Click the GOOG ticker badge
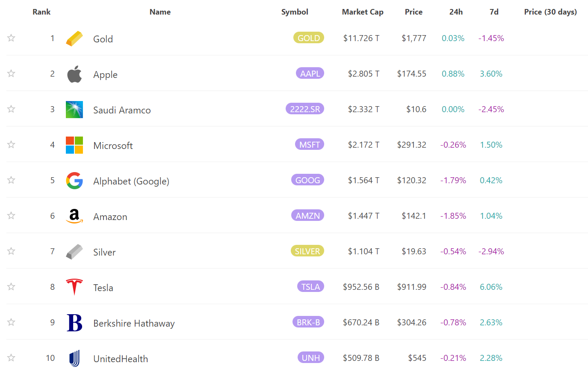The width and height of the screenshot is (588, 372). click(307, 180)
